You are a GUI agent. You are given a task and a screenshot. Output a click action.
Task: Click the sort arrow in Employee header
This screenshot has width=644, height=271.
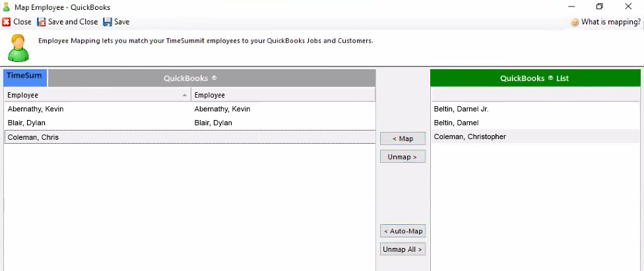pyautogui.click(x=185, y=95)
